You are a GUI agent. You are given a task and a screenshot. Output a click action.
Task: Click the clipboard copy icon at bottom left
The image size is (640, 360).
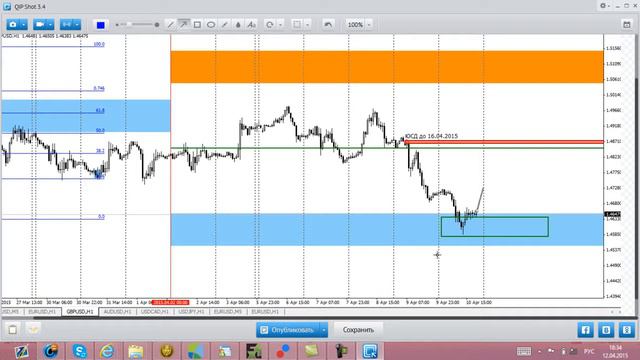pos(13,329)
